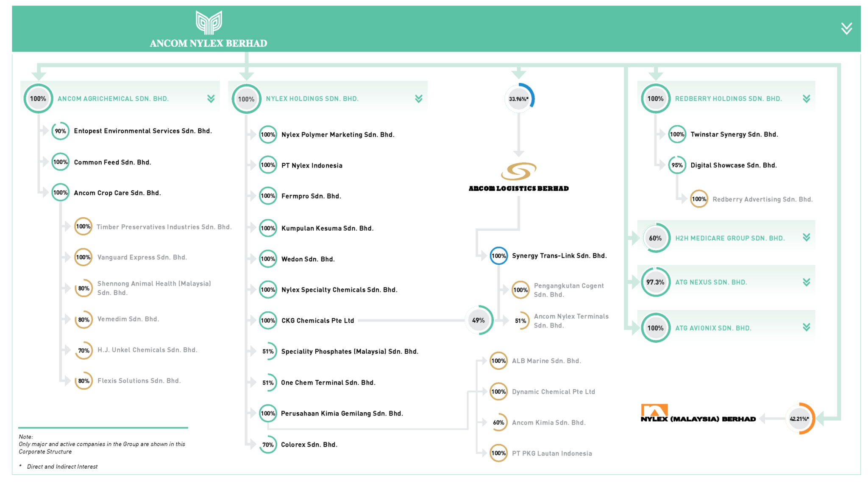Select Timber Preservatives Industries Sdn. Bhd.
Image resolution: width=868 pixels, height=484 pixels.
pyautogui.click(x=164, y=227)
